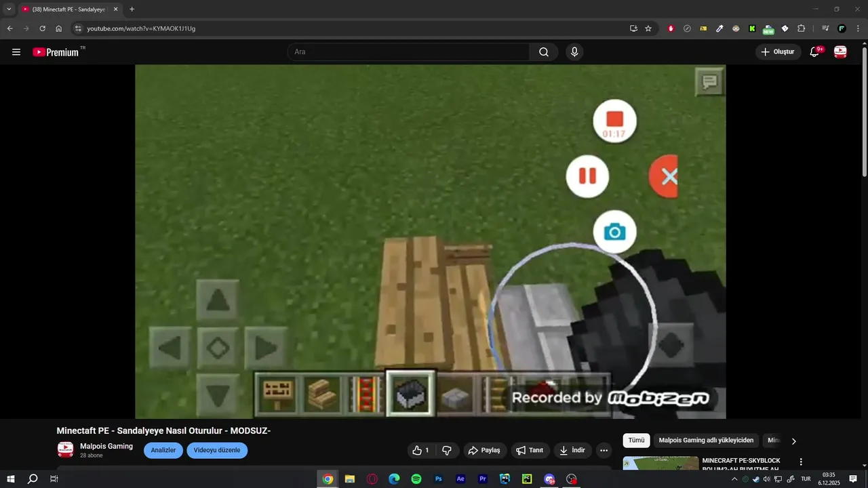Open options for MINECRAFT PE-SKYBLOCK video
The image size is (868, 488).
point(801,462)
